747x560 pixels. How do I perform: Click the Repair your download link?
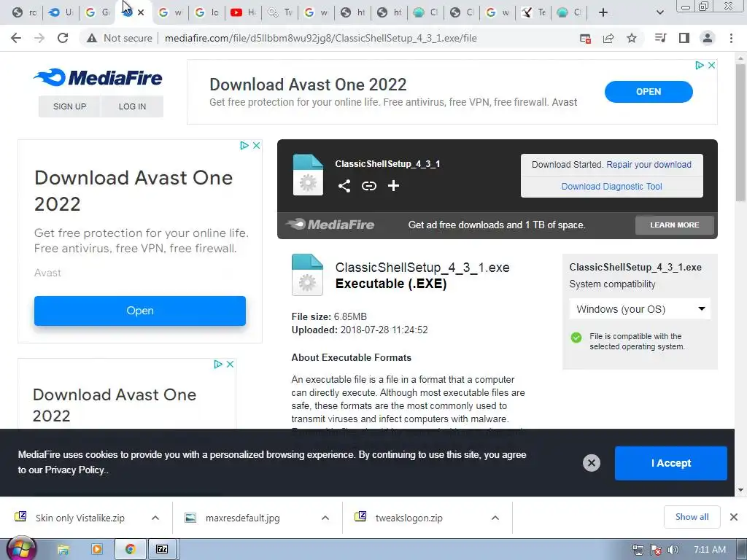pos(649,164)
